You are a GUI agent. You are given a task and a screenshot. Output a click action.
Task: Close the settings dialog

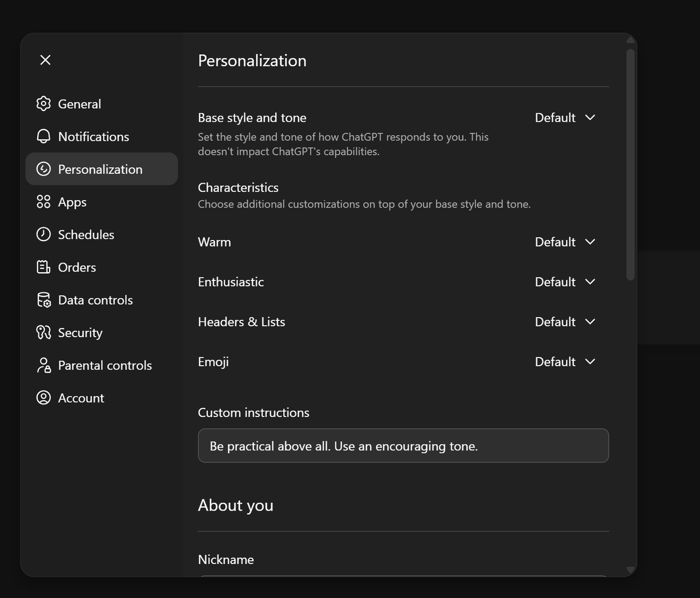pyautogui.click(x=45, y=60)
